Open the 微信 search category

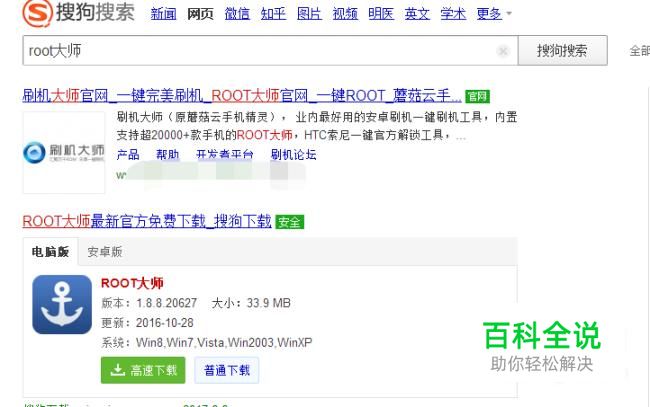[x=237, y=14]
